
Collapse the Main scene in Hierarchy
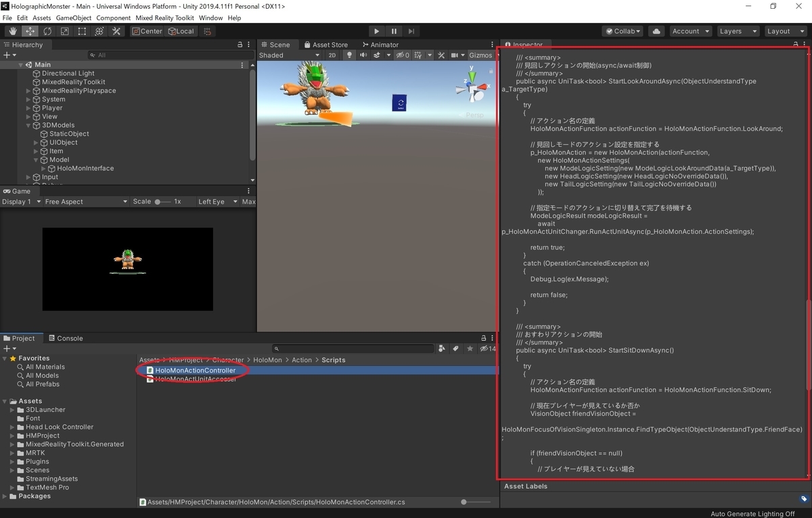20,65
